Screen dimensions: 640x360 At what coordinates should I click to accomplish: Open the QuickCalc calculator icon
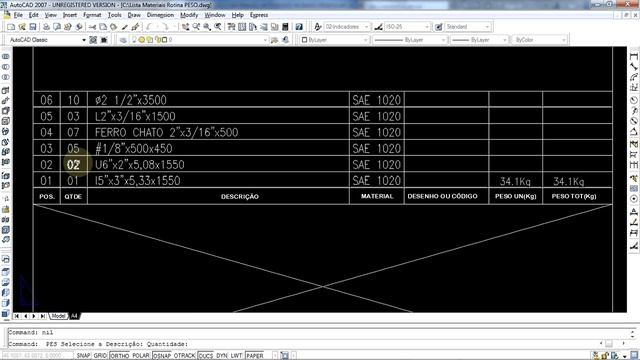pos(285,27)
